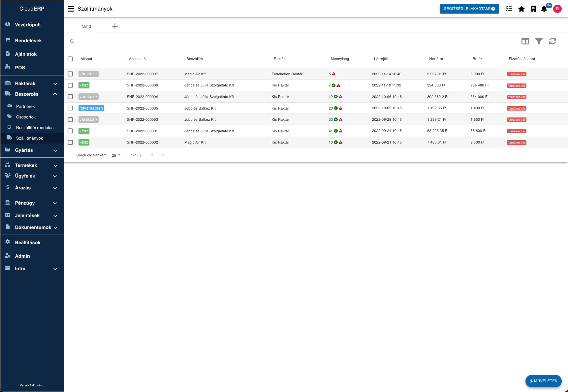Click Feneketlen Raktár cell
This screenshot has width=568, height=392.
coord(287,74)
